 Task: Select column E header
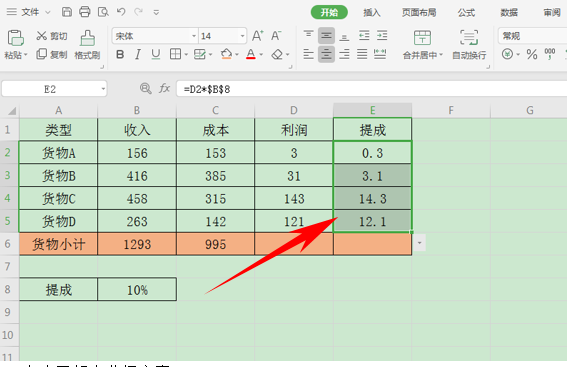coord(373,110)
